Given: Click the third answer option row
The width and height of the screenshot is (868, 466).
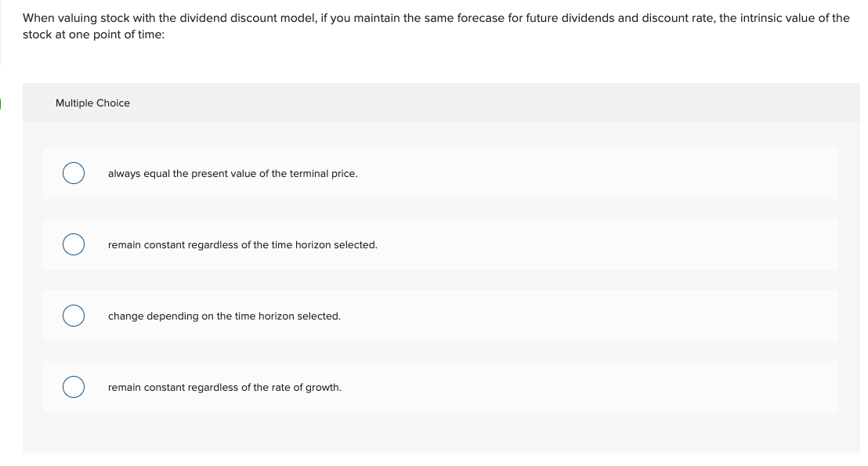Looking at the screenshot, I should pos(440,315).
